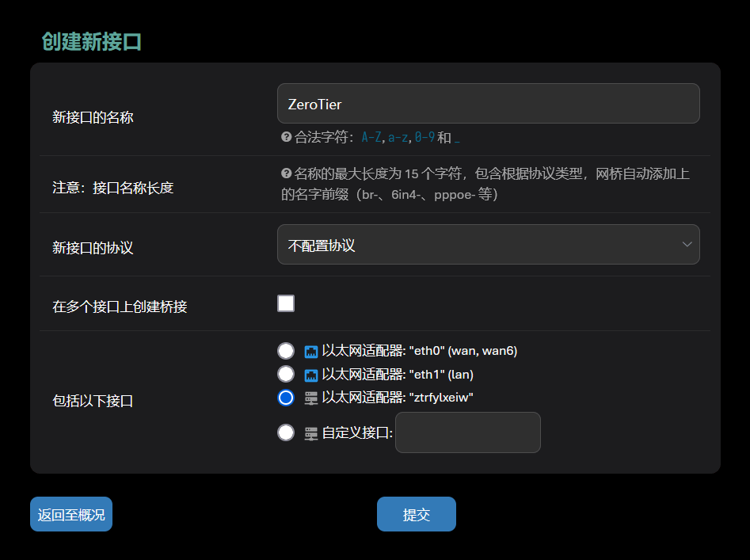Click the interface name field containing ZeroTier
The width and height of the screenshot is (750, 560).
point(488,104)
